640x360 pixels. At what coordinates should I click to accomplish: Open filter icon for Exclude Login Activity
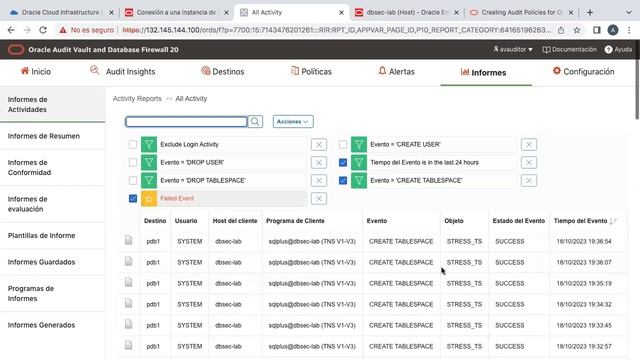coord(149,144)
